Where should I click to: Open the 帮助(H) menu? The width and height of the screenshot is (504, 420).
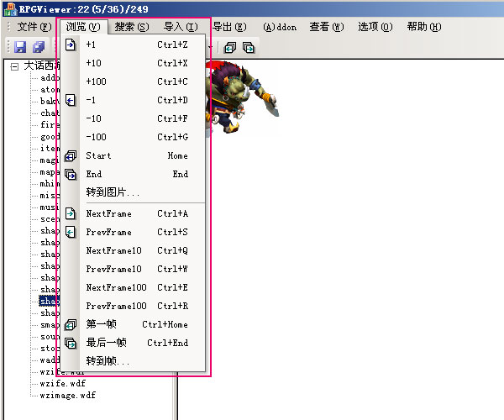[x=424, y=27]
